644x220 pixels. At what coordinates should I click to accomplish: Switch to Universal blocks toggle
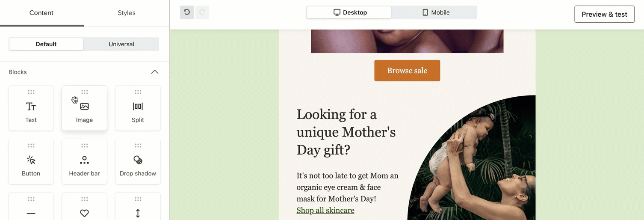pyautogui.click(x=121, y=44)
